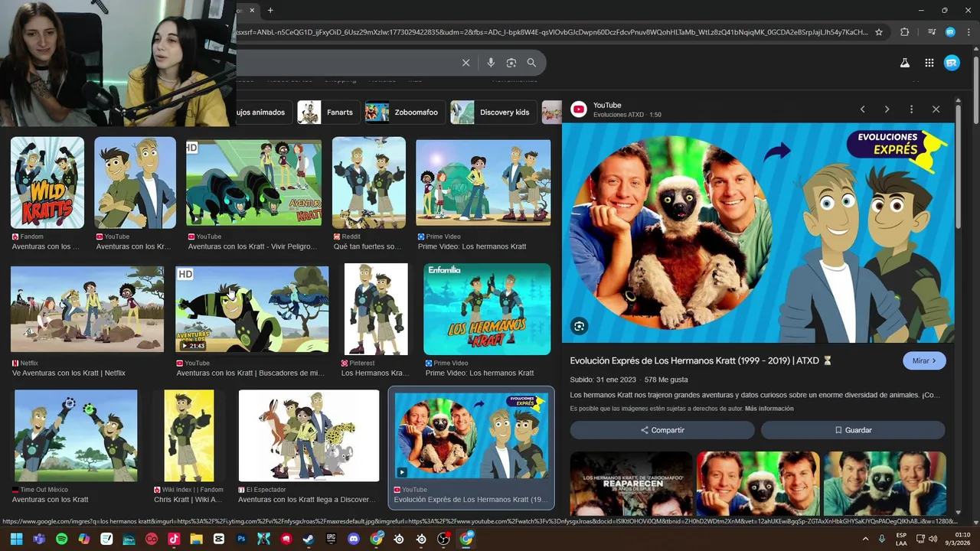Open the Time Out México thumbnail
This screenshot has height=551, width=980.
tap(76, 435)
